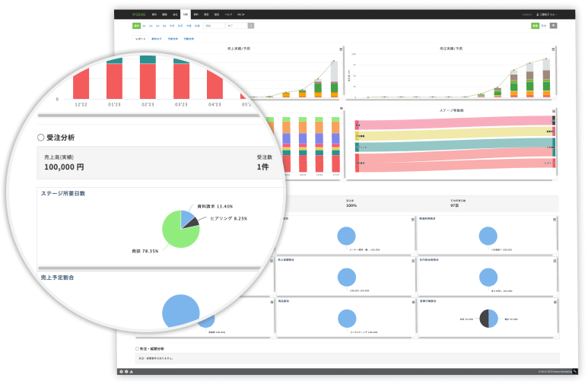Filter by the Q3 period link
Image resolution: width=588 pixels, height=384 pixels.
coord(157,26)
